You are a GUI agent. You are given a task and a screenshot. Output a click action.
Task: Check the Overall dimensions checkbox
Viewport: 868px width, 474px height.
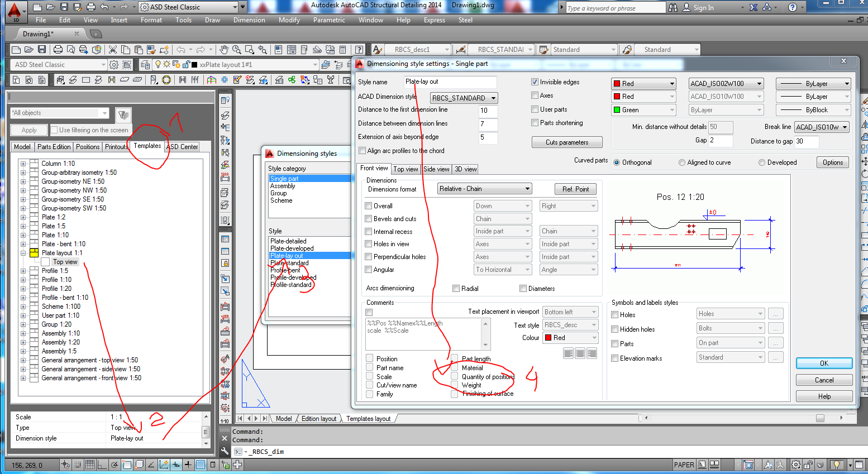point(368,206)
